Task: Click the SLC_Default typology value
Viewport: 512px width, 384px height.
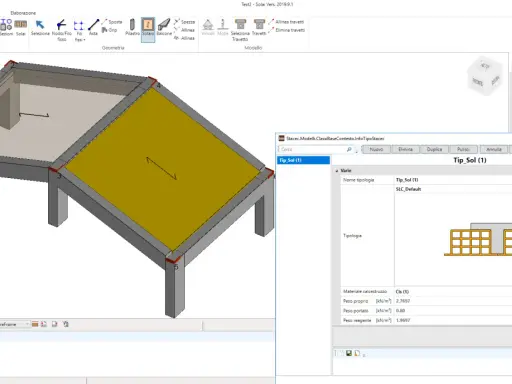Action: tap(408, 189)
